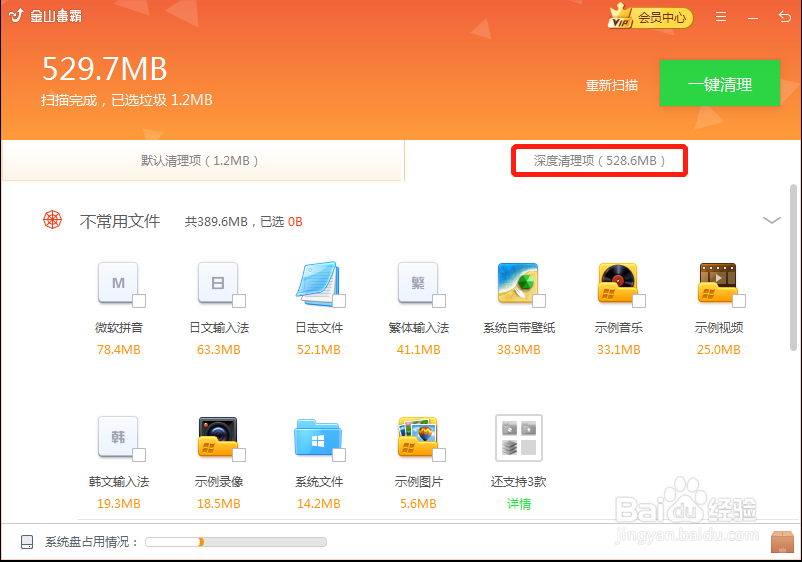Viewport: 802px width, 562px height.
Task: Click the 41.1MB size under 繁体输入法
Action: (x=418, y=350)
